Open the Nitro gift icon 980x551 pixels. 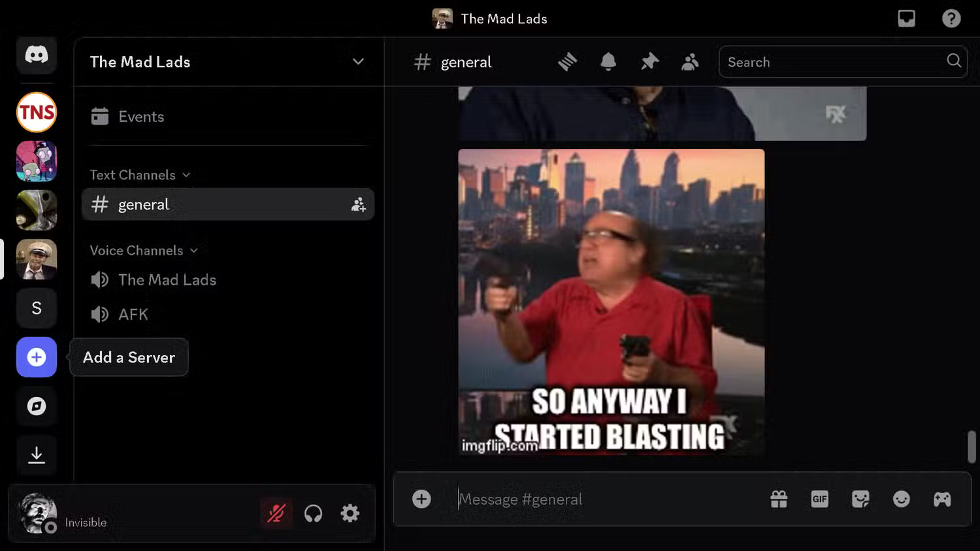click(779, 499)
